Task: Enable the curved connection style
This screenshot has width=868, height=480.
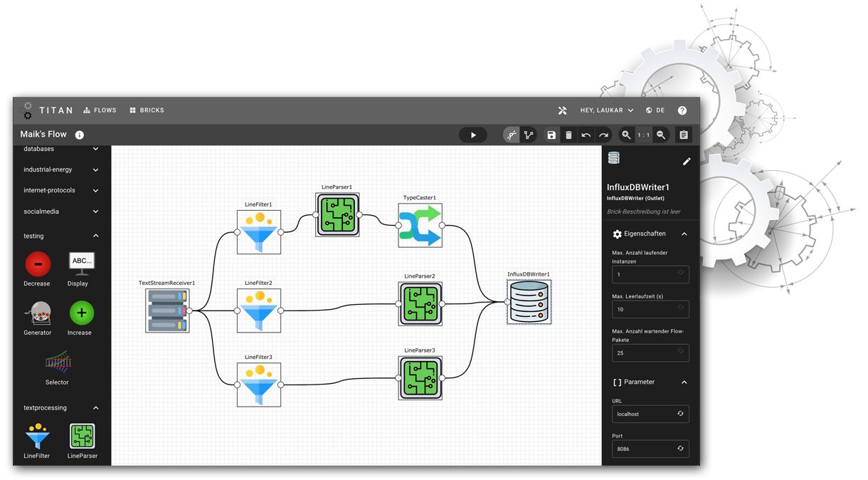Action: (511, 135)
